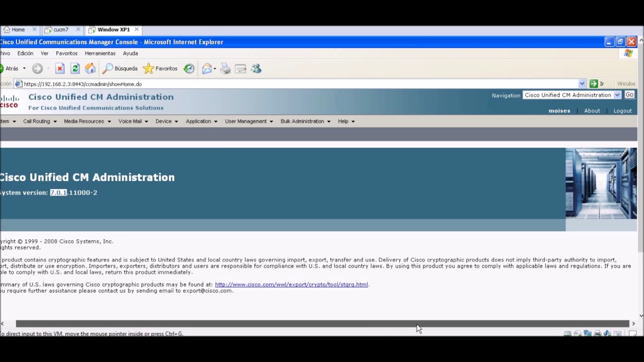
Task: Expand the Voice Mail menu
Action: 133,121
